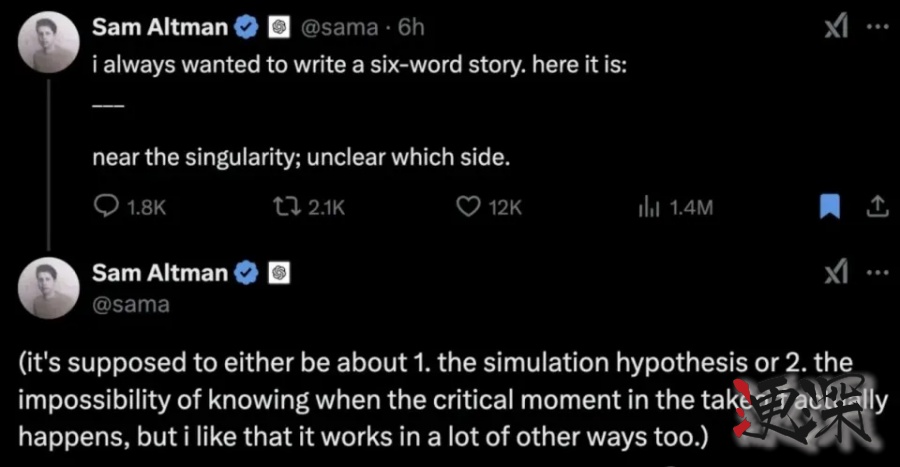The width and height of the screenshot is (900, 467).
Task: Repost the six-word story tweet
Action: 284,207
